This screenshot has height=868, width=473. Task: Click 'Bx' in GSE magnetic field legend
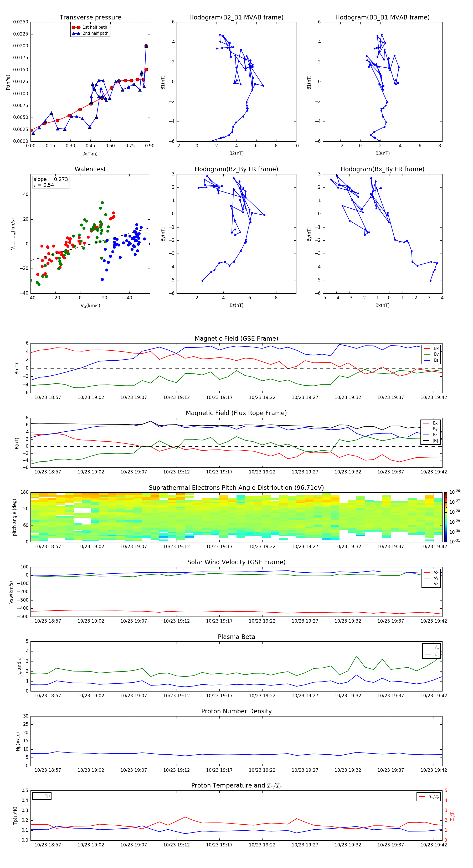point(431,349)
